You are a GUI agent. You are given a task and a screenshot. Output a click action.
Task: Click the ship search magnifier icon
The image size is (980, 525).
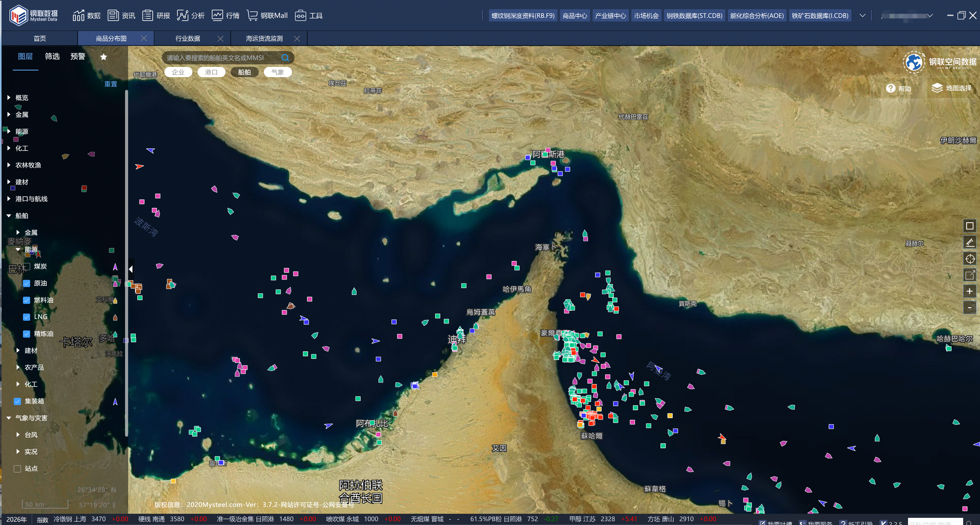pos(285,58)
